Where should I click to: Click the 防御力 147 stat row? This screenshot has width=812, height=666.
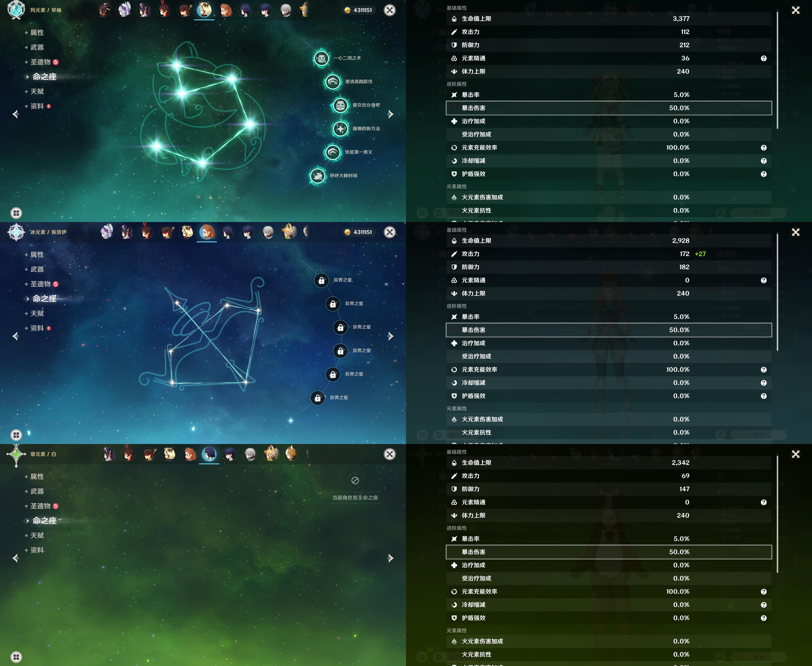609,489
